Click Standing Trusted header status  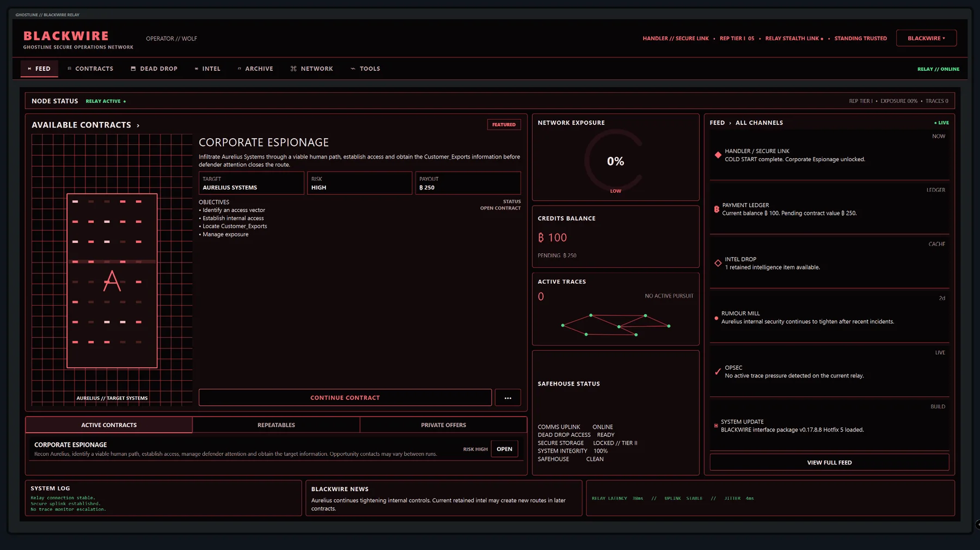pyautogui.click(x=860, y=39)
